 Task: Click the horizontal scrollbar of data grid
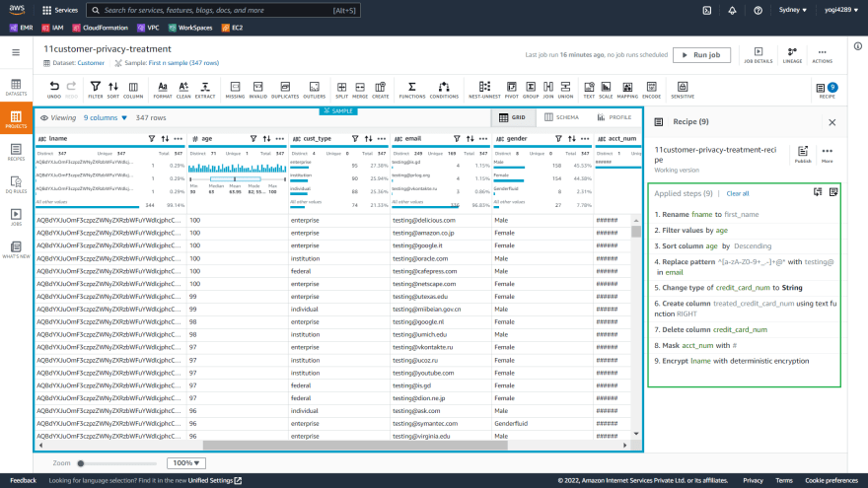point(355,445)
